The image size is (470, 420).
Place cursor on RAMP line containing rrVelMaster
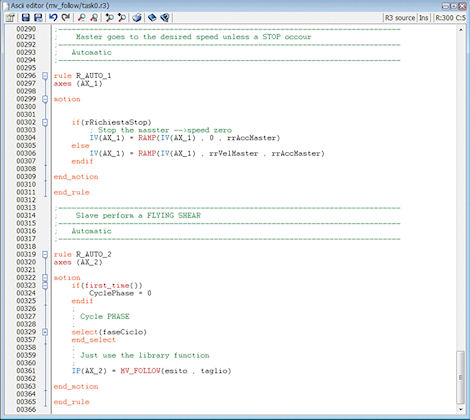click(207, 154)
